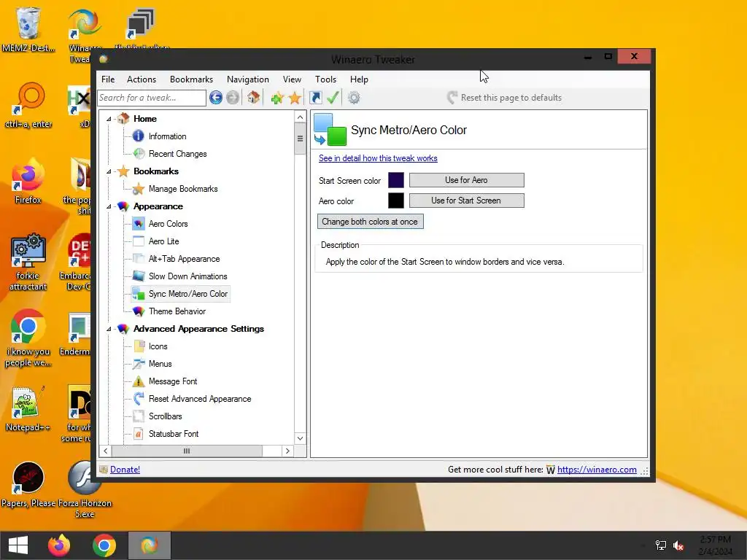This screenshot has height=560, width=747.
Task: Click the Information tree icon
Action: [x=138, y=136]
